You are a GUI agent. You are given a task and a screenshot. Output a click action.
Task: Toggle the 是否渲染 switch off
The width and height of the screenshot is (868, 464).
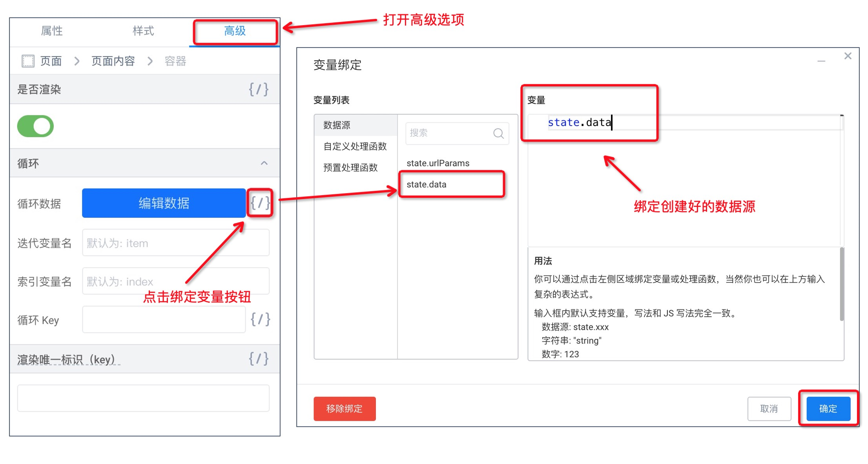point(35,126)
